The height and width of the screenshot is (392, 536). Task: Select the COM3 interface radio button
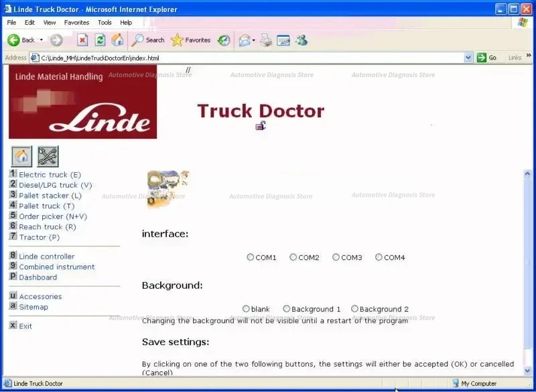336,257
